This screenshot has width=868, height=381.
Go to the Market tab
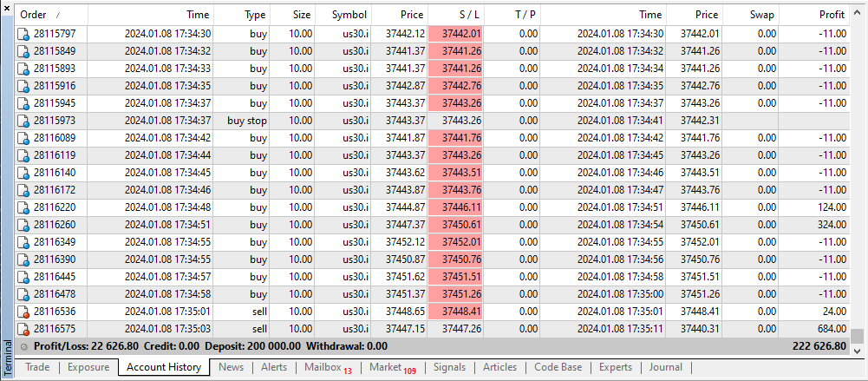coord(392,367)
